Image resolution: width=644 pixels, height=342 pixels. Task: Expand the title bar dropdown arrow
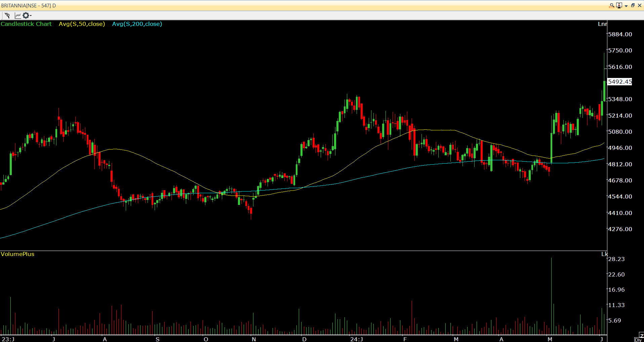click(626, 6)
